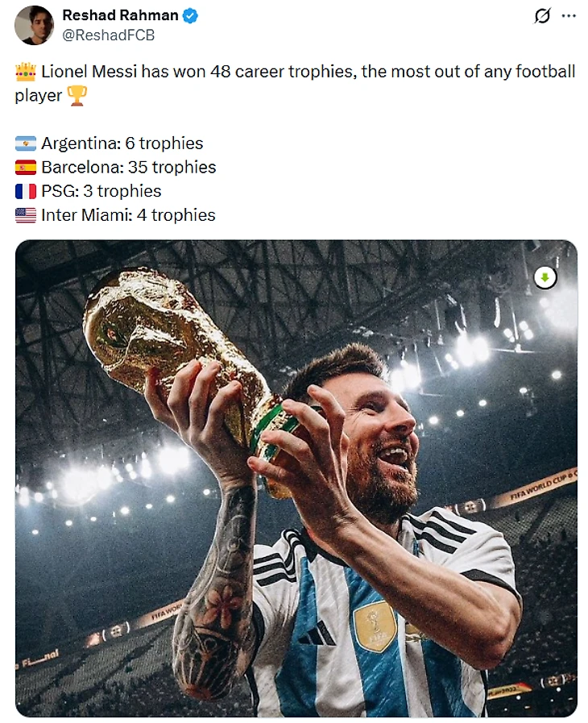
Task: Click the "Argentina: 6 trophies" line
Action: click(122, 143)
